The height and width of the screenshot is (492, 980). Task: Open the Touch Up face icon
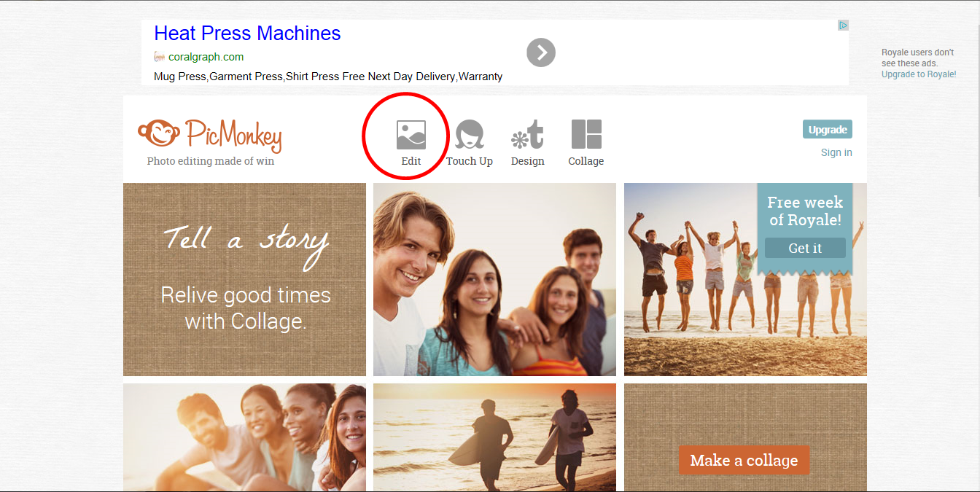click(x=470, y=135)
